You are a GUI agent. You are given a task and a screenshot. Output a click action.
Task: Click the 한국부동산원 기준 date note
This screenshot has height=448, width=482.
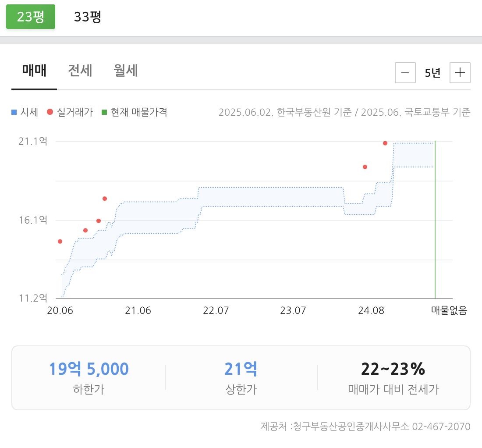(285, 112)
